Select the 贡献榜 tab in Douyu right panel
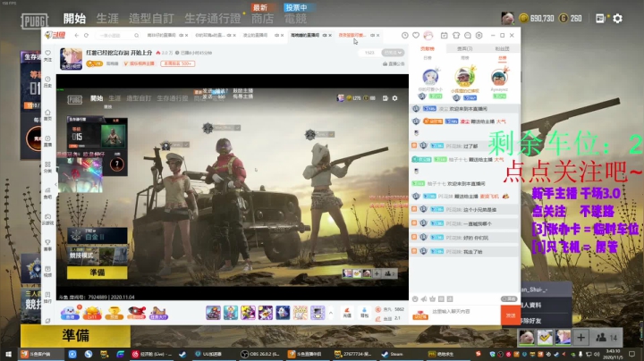This screenshot has width=644, height=361. click(x=428, y=49)
